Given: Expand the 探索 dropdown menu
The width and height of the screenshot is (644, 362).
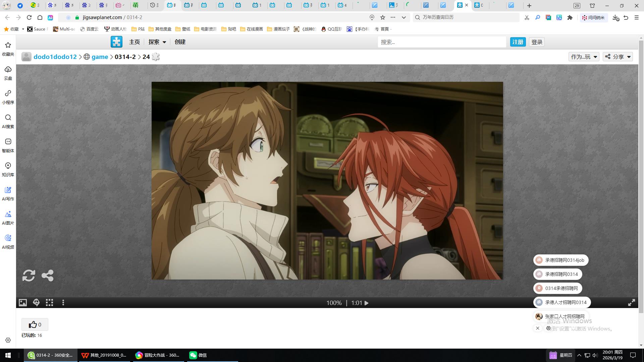Looking at the screenshot, I should (157, 42).
